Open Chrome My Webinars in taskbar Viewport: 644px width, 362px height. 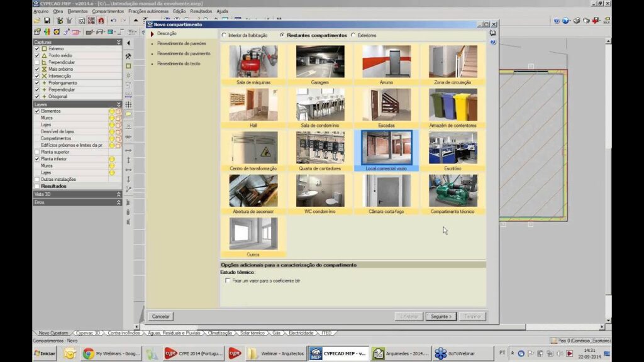112,354
